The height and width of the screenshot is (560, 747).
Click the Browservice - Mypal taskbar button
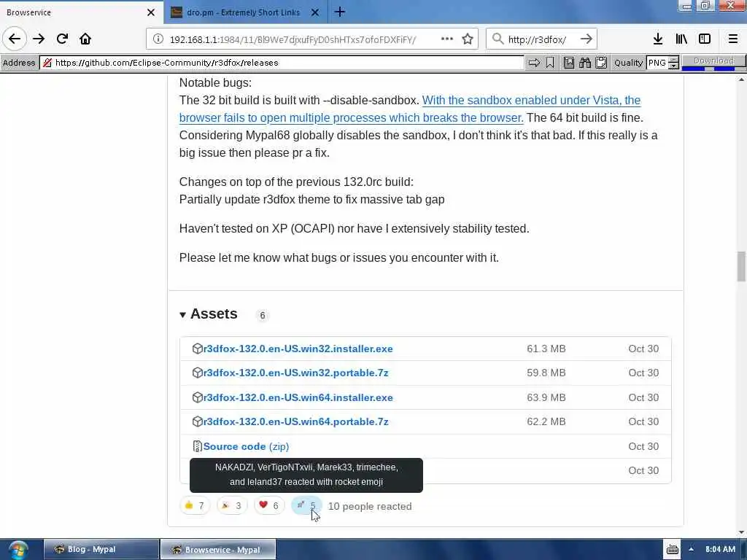(x=217, y=550)
